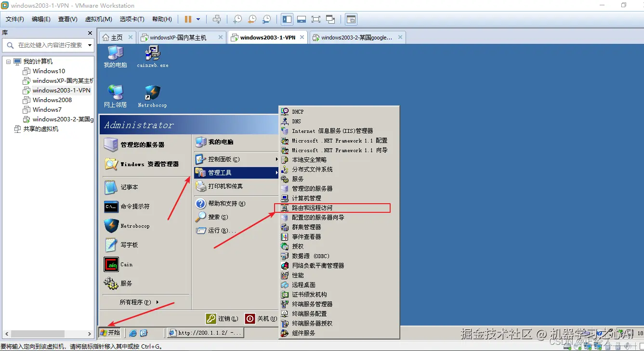Collapse the 我的计算机 tree node

[8, 62]
